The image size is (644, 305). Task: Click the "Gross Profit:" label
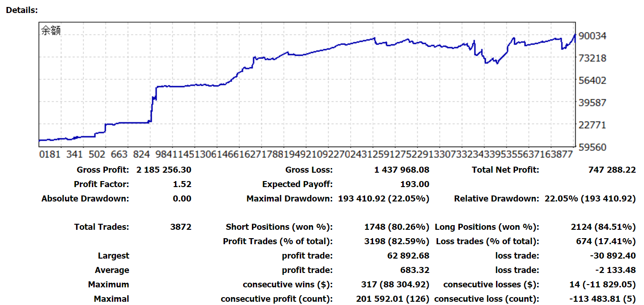[x=103, y=170]
